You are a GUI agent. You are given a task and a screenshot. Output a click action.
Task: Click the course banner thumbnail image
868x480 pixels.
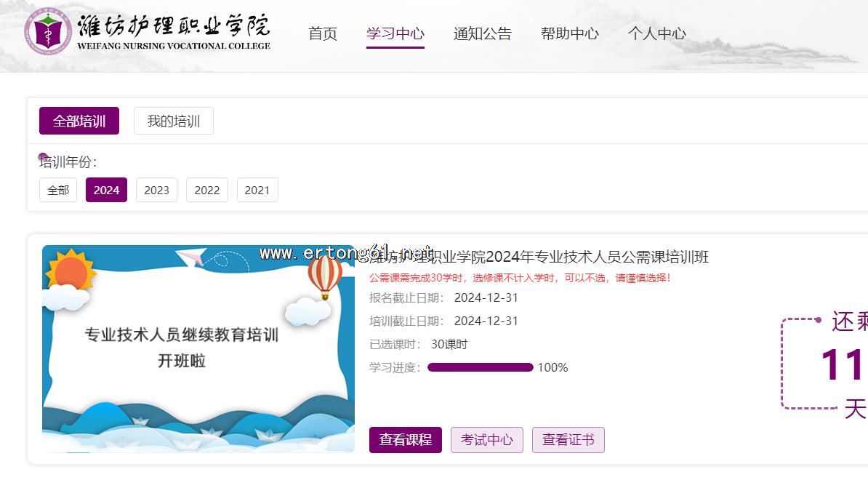click(x=198, y=349)
